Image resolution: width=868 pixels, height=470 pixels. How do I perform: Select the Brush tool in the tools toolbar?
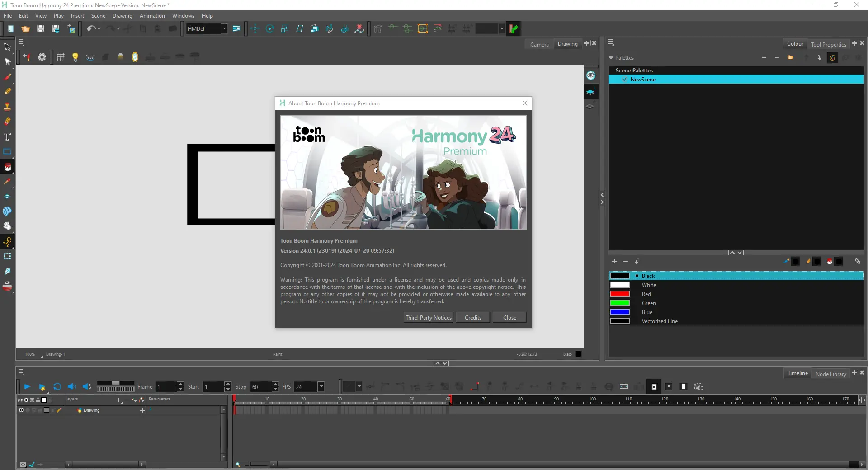(x=8, y=77)
